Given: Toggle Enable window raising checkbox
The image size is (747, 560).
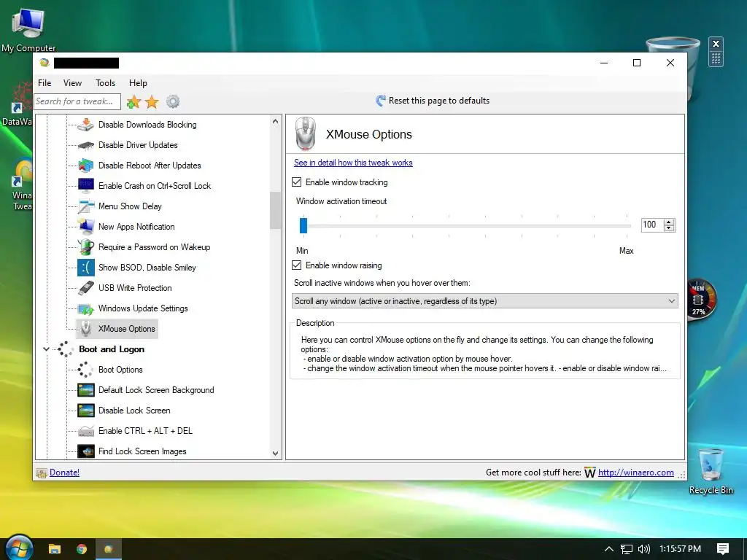Looking at the screenshot, I should [297, 265].
